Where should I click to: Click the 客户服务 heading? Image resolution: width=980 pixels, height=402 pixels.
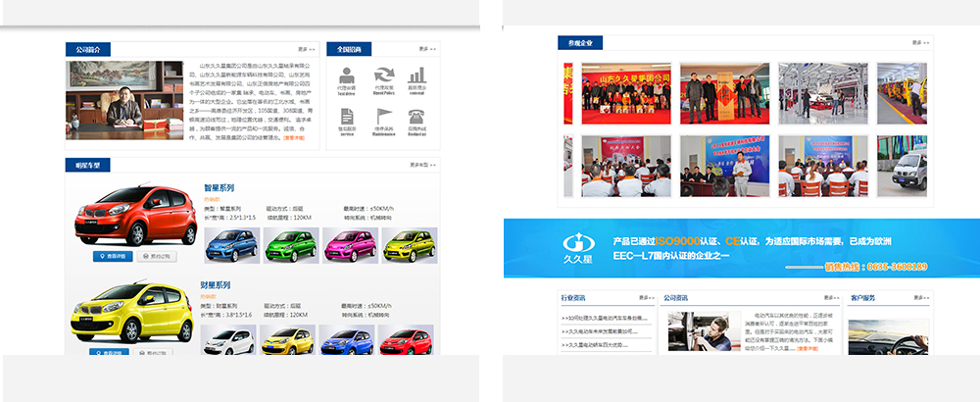pos(862,298)
